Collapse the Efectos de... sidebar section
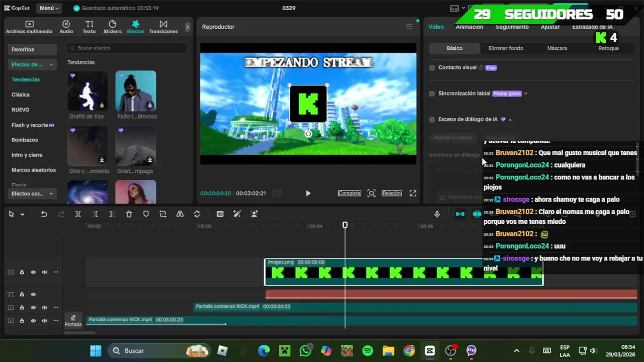The width and height of the screenshot is (644, 362). [x=51, y=64]
